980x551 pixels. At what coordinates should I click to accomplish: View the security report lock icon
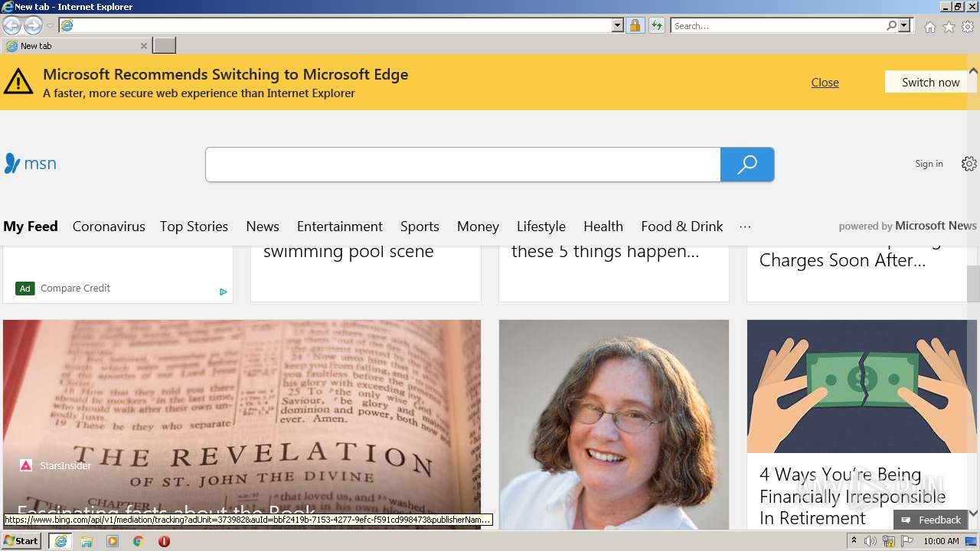[635, 25]
